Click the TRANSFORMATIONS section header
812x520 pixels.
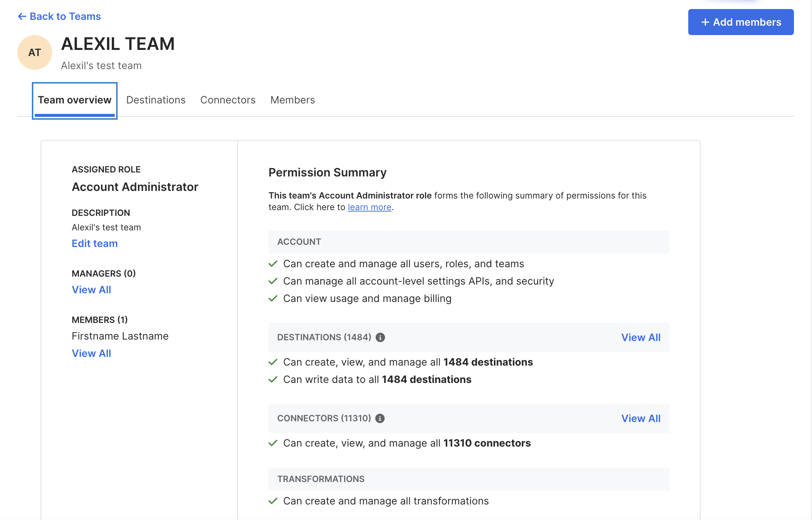469,479
